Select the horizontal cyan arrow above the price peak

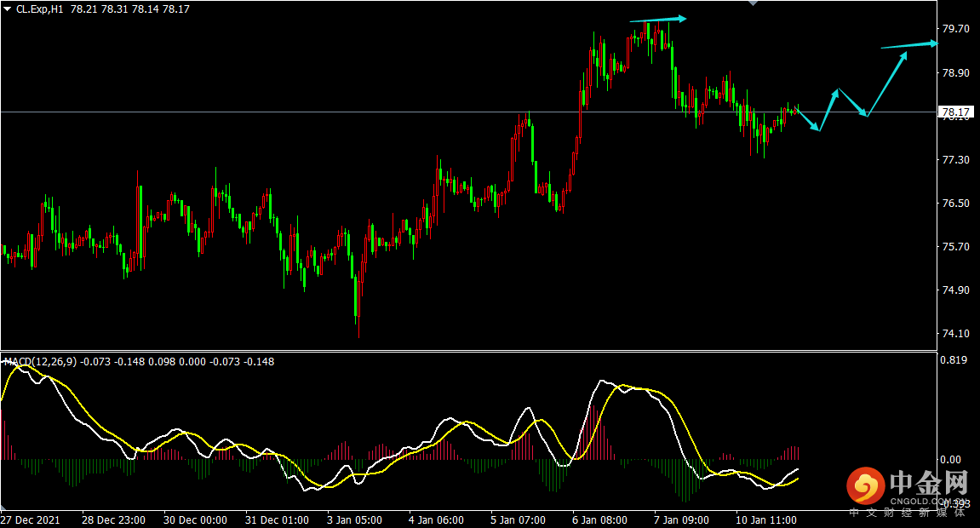(657, 19)
